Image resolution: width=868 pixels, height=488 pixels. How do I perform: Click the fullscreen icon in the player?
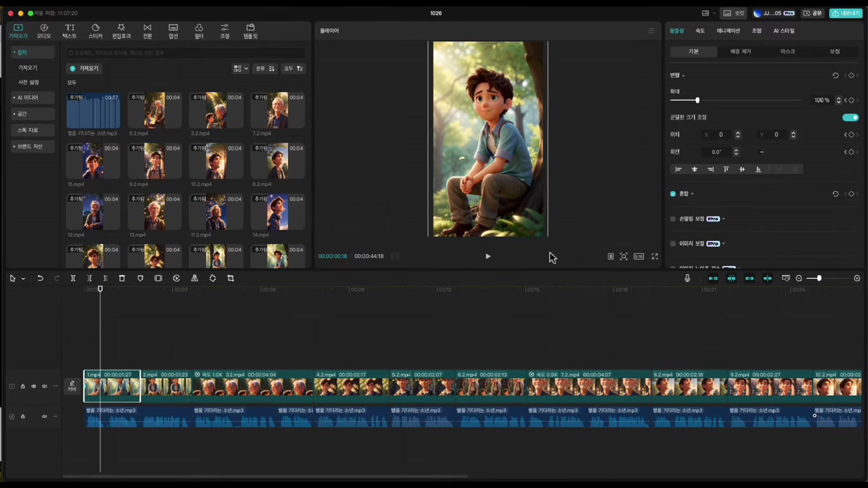[654, 256]
